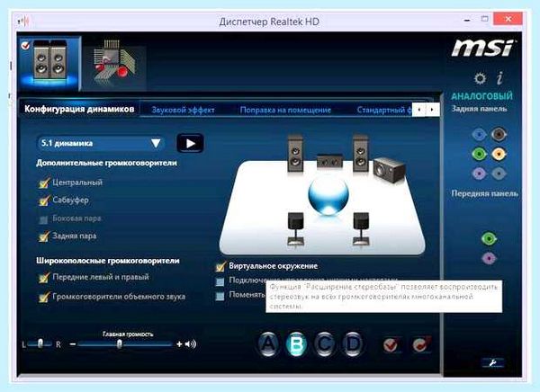The width and height of the screenshot is (540, 392).
Task: Click the Главная громкость volume slider
Action: tap(125, 343)
